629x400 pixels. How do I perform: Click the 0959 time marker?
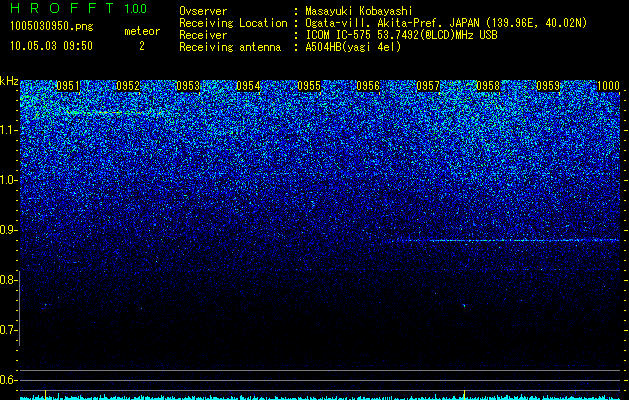pyautogui.click(x=548, y=86)
